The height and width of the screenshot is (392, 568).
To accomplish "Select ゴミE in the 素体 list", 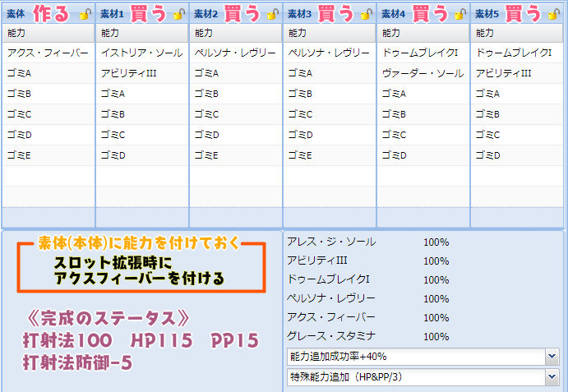I will point(48,155).
